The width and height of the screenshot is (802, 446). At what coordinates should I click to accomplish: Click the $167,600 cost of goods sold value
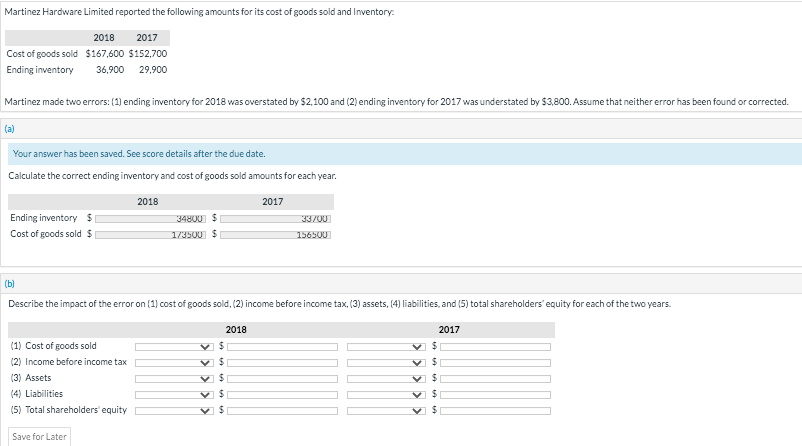pos(105,54)
